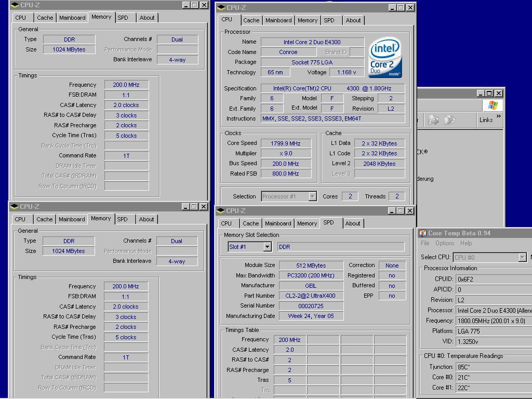Screen dimensions: 532x399
Task: Select Cache tab in CPU-Z SPD window
Action: 251,223
